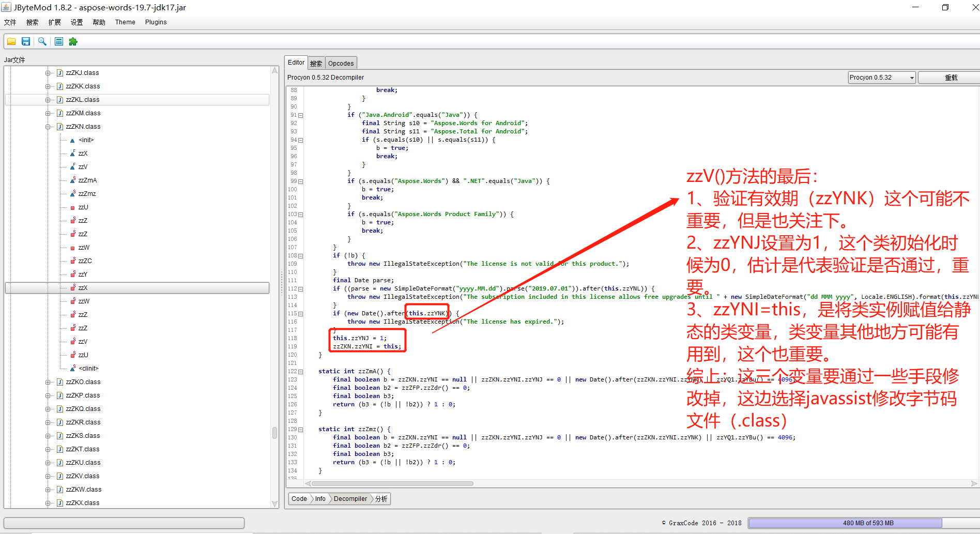The width and height of the screenshot is (980, 534).
Task: Click the 分析 button in bottom bar
Action: [x=381, y=499]
